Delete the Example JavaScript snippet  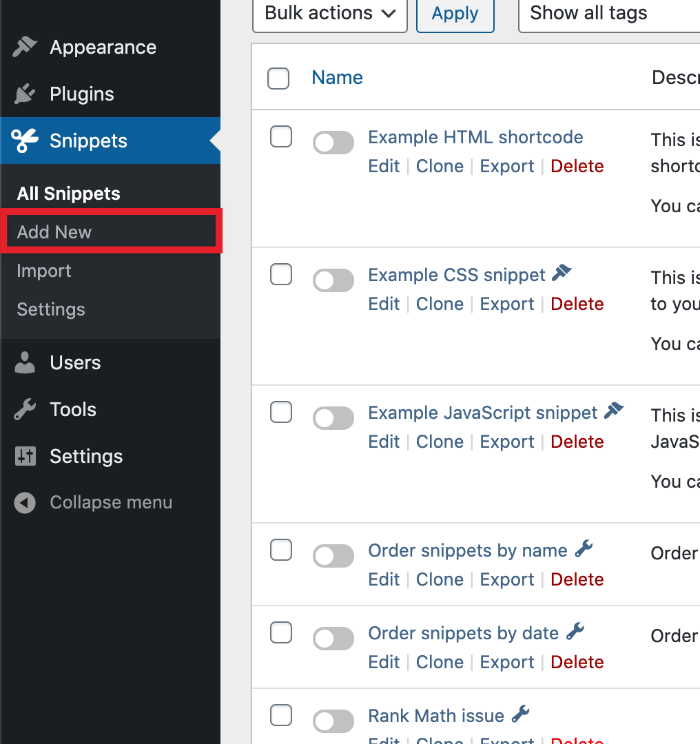(577, 442)
